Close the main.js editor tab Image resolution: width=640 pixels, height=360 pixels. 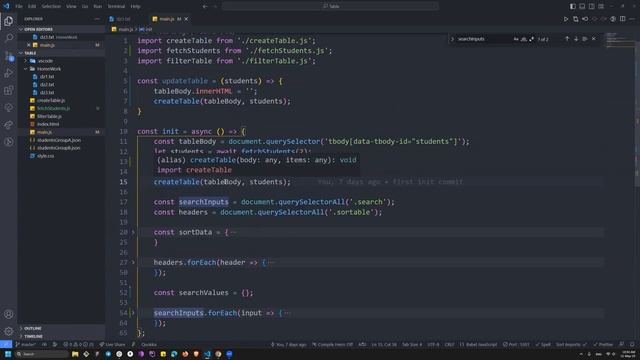186,19
